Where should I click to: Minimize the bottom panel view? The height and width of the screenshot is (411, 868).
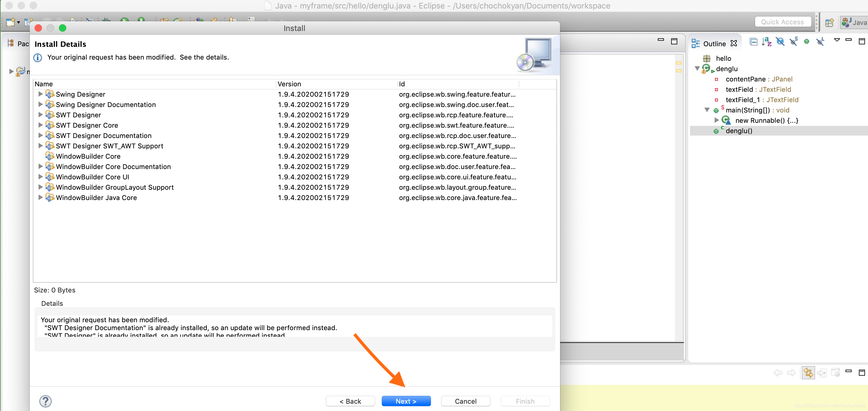pos(849,371)
